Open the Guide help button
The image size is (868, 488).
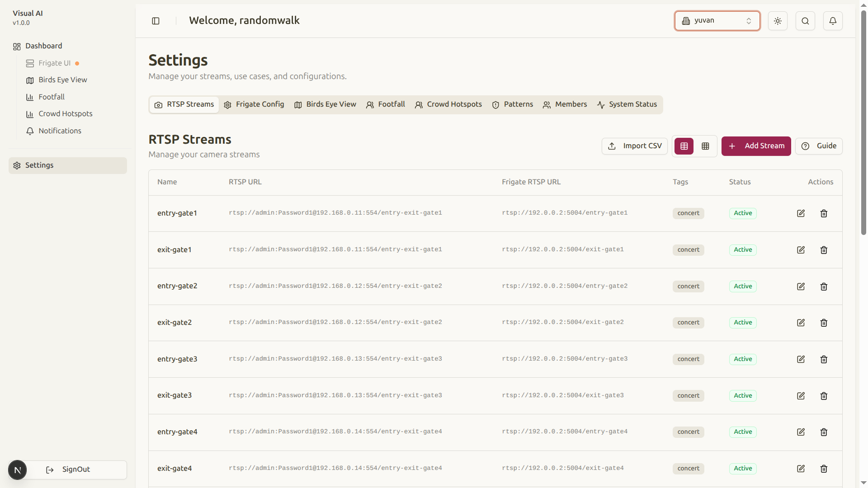coord(819,146)
